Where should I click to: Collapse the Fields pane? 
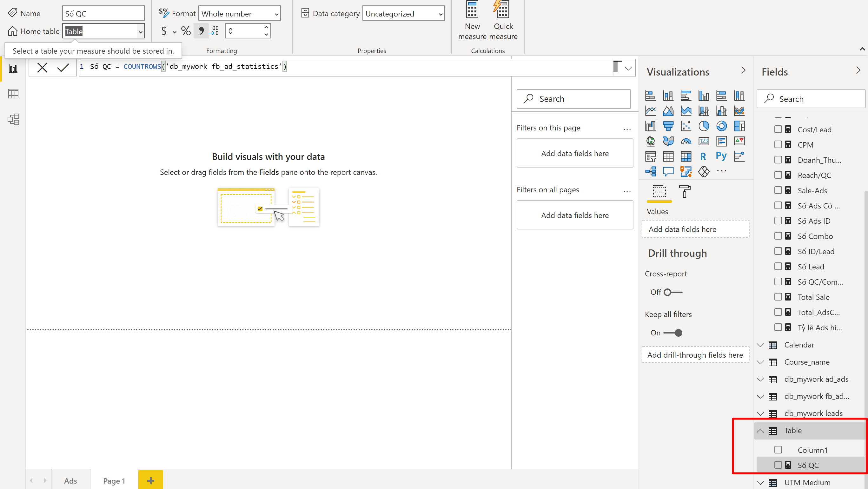858,70
